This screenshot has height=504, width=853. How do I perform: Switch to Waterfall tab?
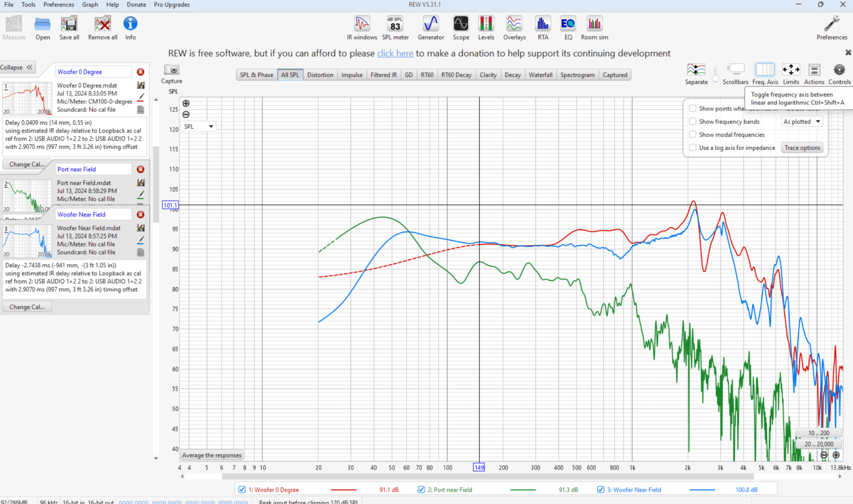tap(541, 75)
